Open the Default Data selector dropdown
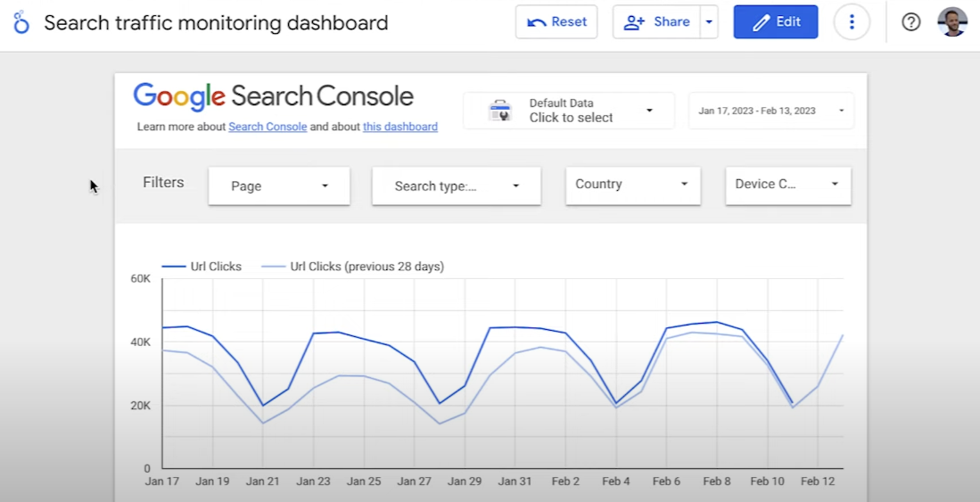The width and height of the screenshot is (980, 502). 569,111
